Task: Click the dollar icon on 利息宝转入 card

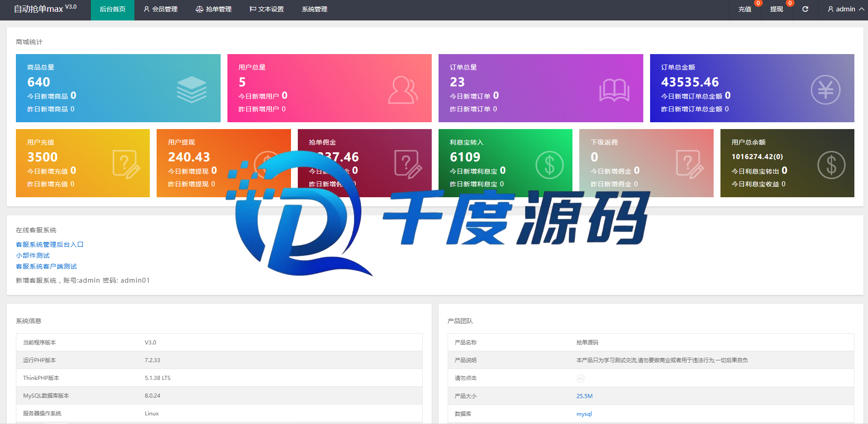Action: click(x=549, y=165)
